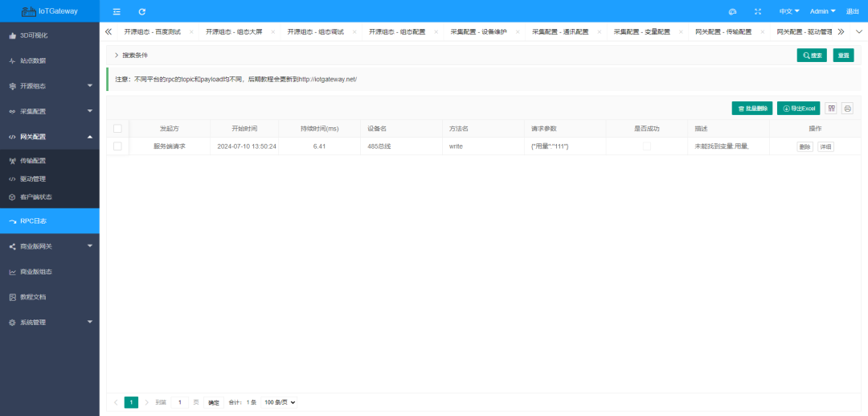868x416 pixels.
Task: Open column filter settings icon
Action: [831, 108]
